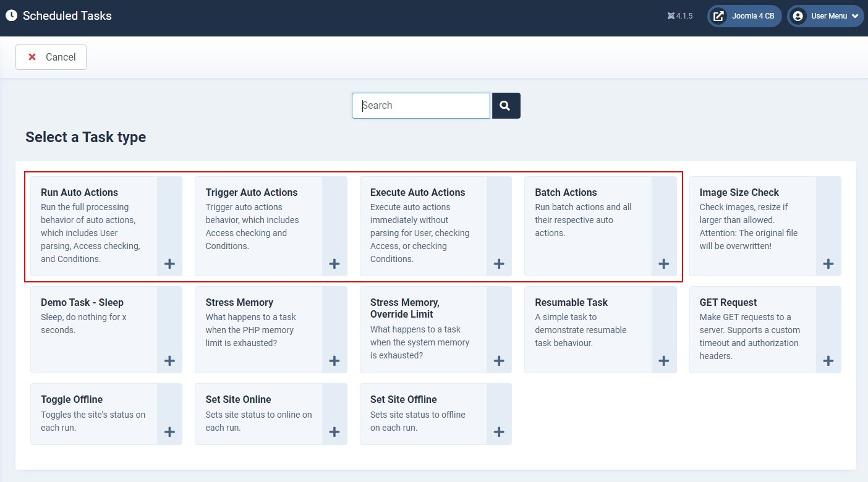The height and width of the screenshot is (482, 868).
Task: Click the plus icon on Run Auto Actions card
Action: (x=169, y=264)
